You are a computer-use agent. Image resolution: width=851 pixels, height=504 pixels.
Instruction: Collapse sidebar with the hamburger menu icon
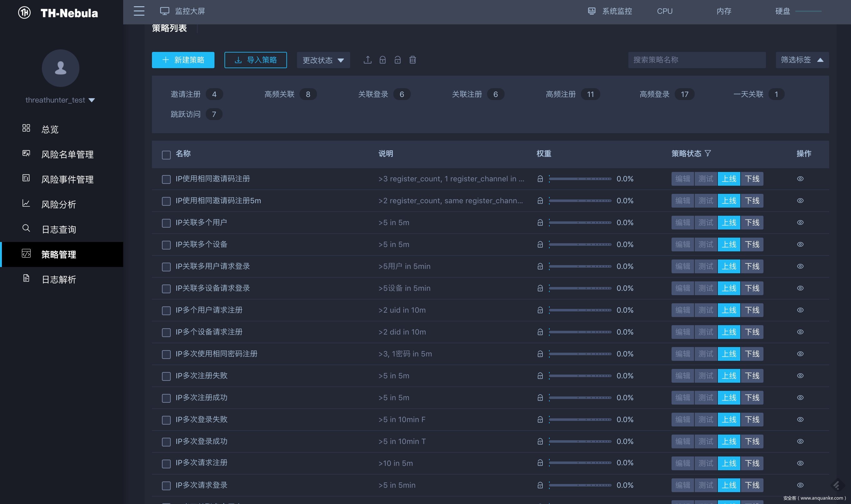(x=139, y=11)
